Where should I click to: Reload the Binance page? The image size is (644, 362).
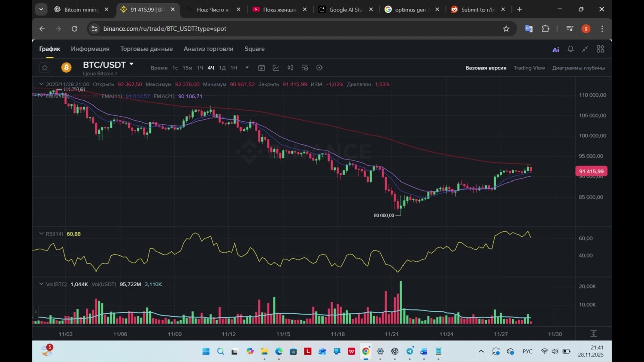(74, 29)
